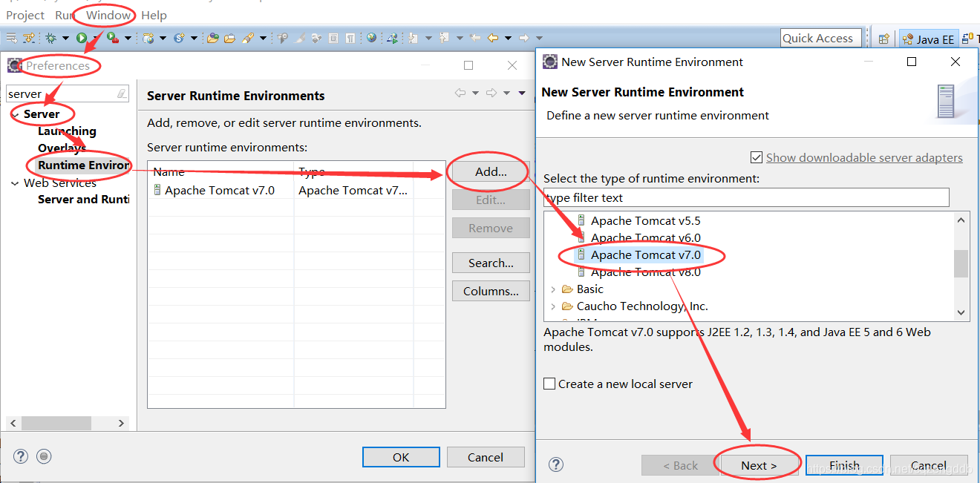The width and height of the screenshot is (980, 483).
Task: Open the Run External Tools dropdown arrow
Action: pyautogui.click(x=128, y=38)
